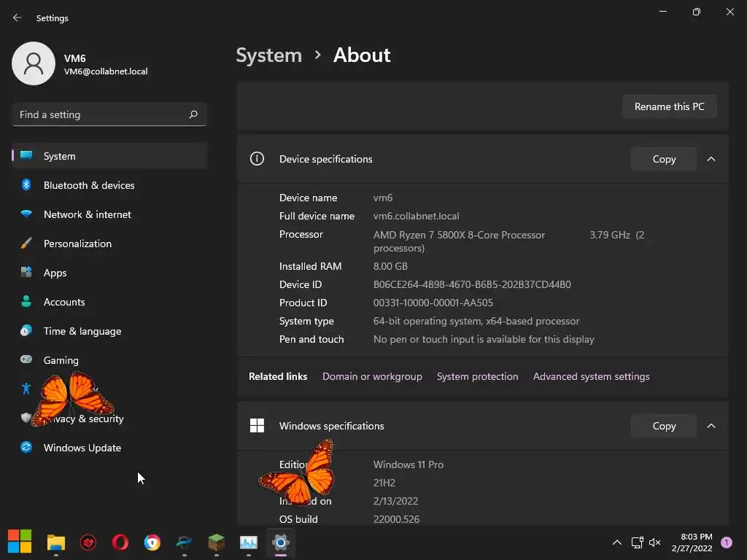
Task: Click the Device specifications info icon
Action: pyautogui.click(x=257, y=158)
